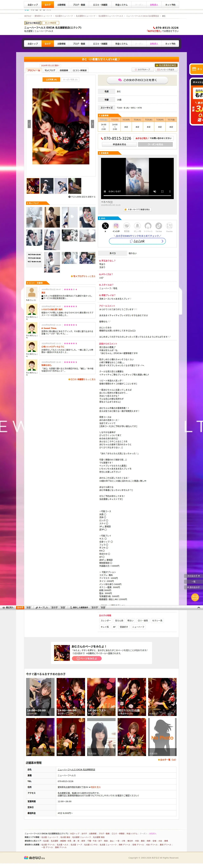Unmute the posted video
This screenshot has height=868, width=203.
click(155, 191)
